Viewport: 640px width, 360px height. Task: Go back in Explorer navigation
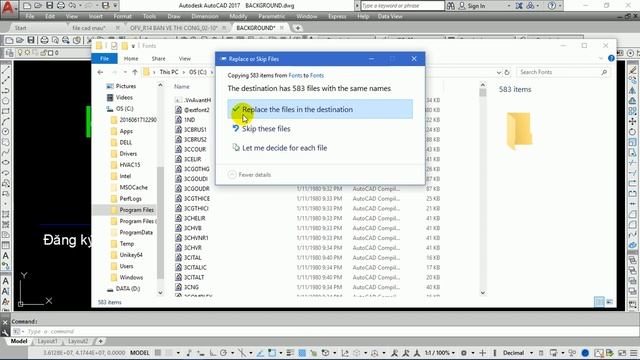pyautogui.click(x=100, y=72)
